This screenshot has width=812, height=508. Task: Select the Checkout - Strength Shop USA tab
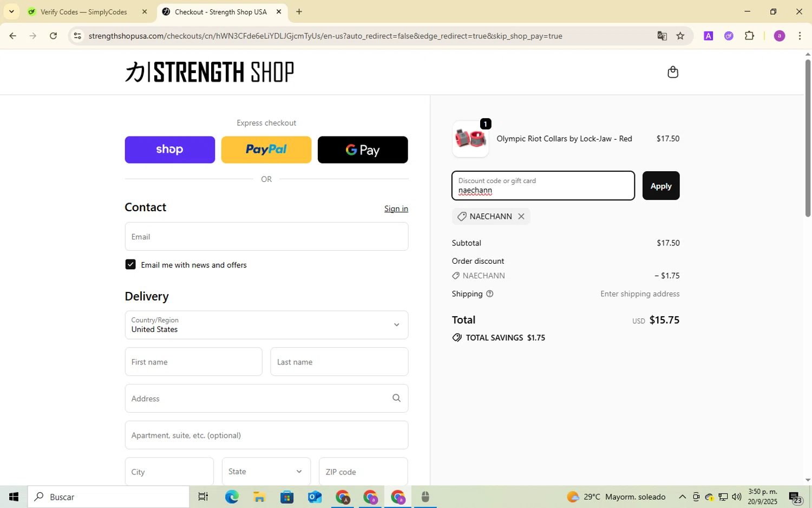(x=221, y=11)
